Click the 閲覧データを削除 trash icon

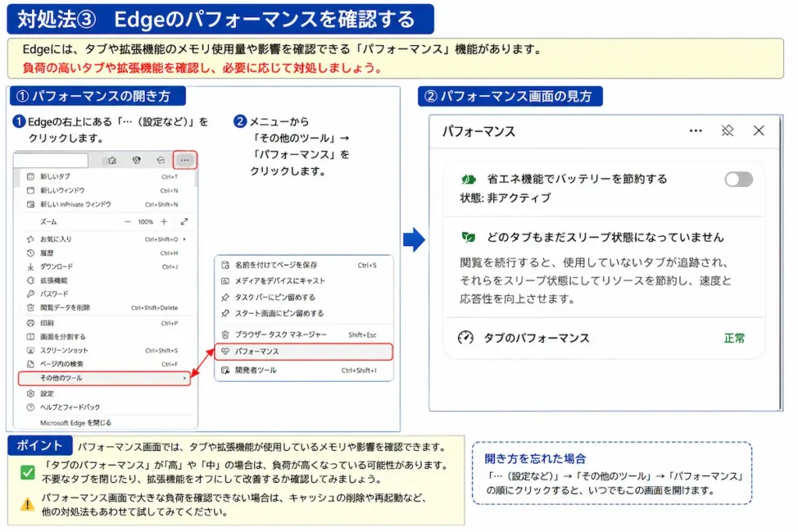[30, 308]
